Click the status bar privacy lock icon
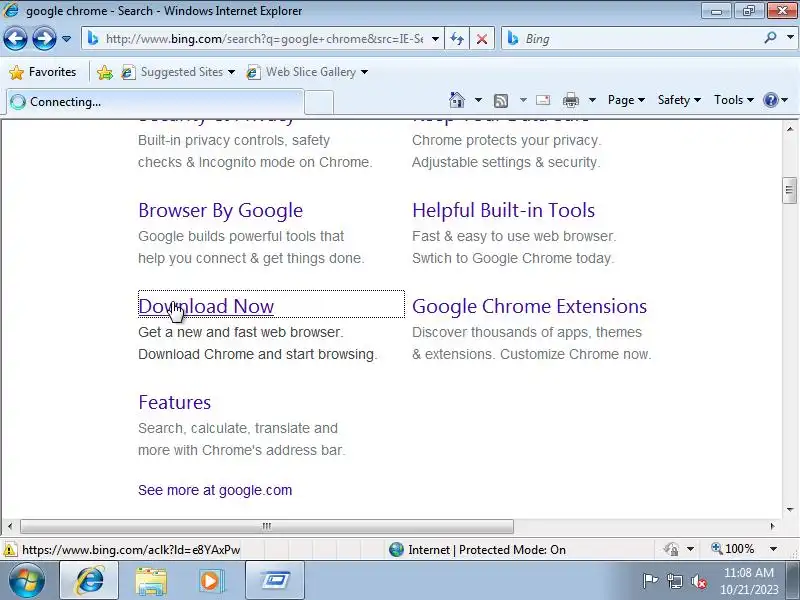The height and width of the screenshot is (600, 800). point(671,549)
